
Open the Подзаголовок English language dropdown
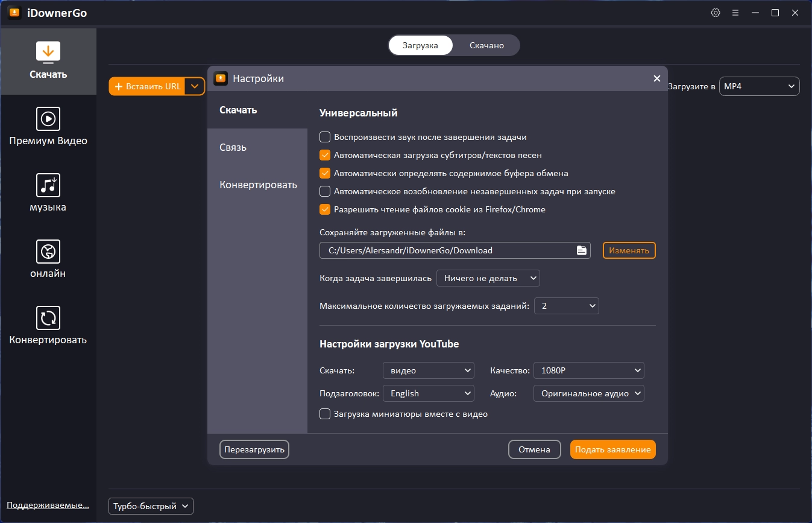(x=429, y=393)
